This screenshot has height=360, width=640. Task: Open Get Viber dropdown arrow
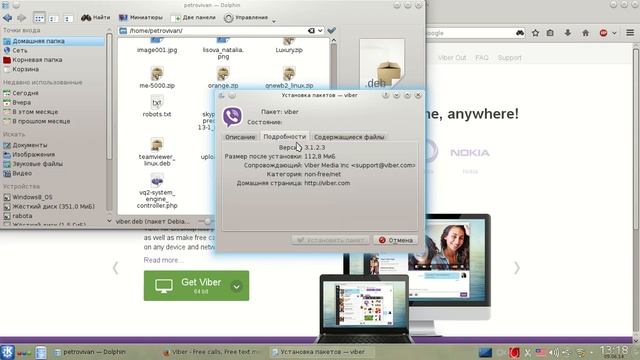click(x=236, y=287)
